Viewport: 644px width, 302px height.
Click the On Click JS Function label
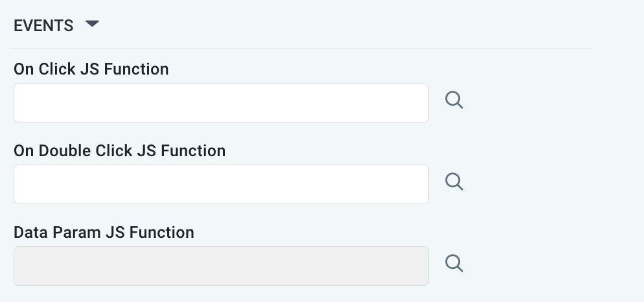(91, 69)
